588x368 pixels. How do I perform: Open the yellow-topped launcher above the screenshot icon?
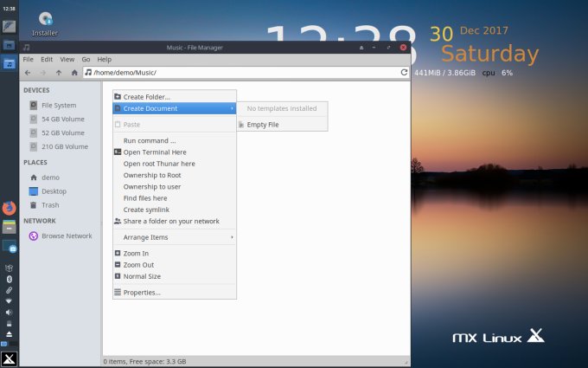click(9, 227)
